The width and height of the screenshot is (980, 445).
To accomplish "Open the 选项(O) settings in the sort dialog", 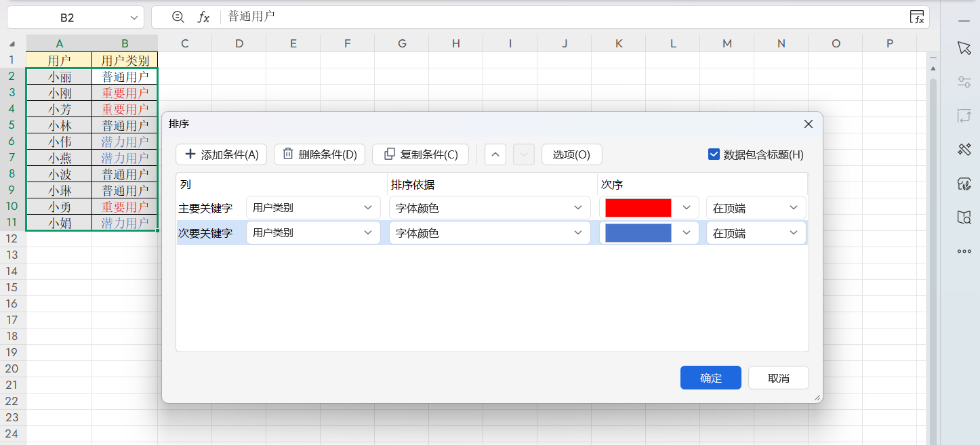I will coord(571,154).
